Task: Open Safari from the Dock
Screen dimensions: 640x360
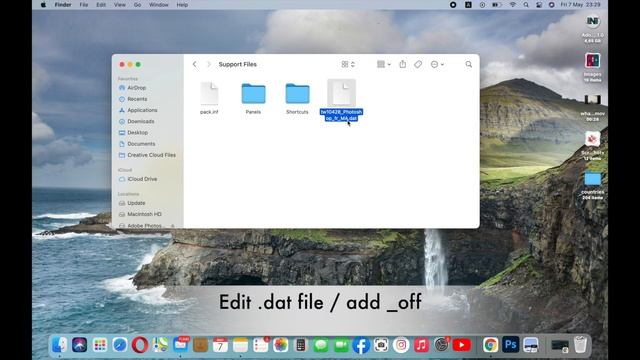Action: (x=120, y=345)
